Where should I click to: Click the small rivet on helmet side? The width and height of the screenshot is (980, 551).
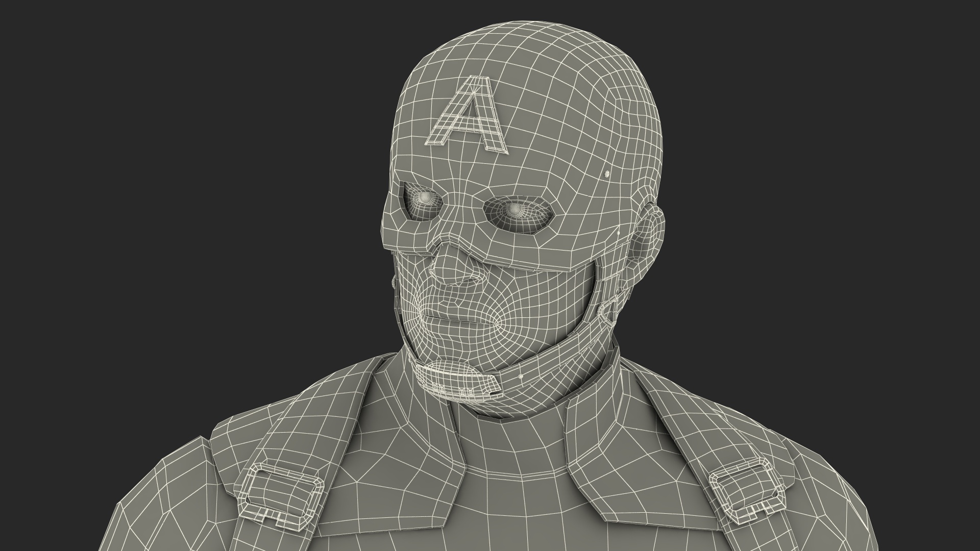coord(606,175)
